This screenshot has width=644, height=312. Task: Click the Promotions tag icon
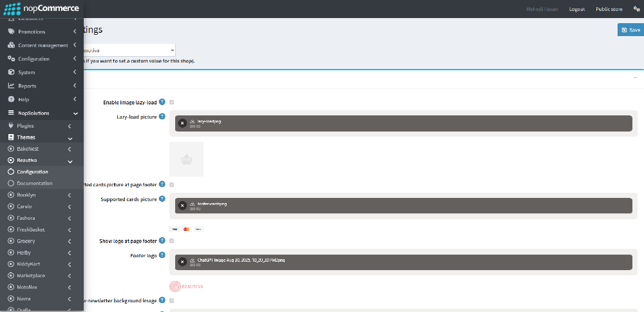[11, 32]
